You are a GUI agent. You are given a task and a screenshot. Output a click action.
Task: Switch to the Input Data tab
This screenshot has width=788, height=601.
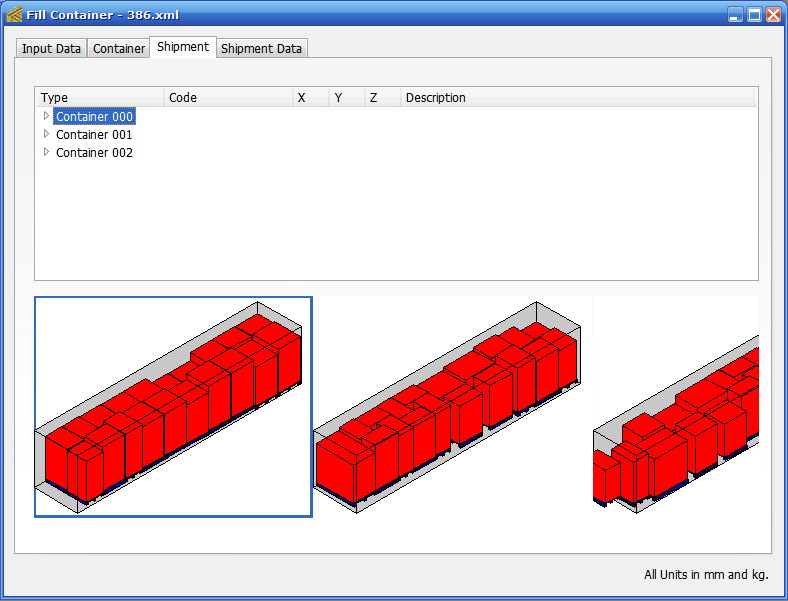point(51,48)
